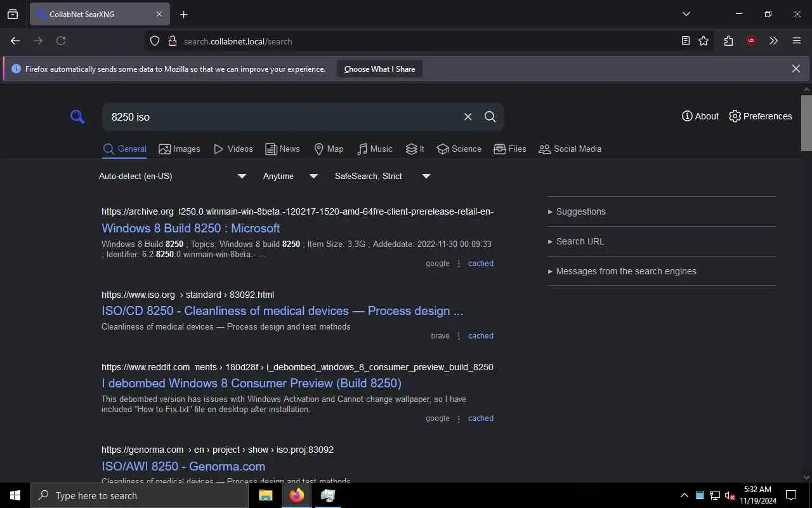Image resolution: width=812 pixels, height=508 pixels.
Task: Switch to the Science tab
Action: [x=459, y=149]
